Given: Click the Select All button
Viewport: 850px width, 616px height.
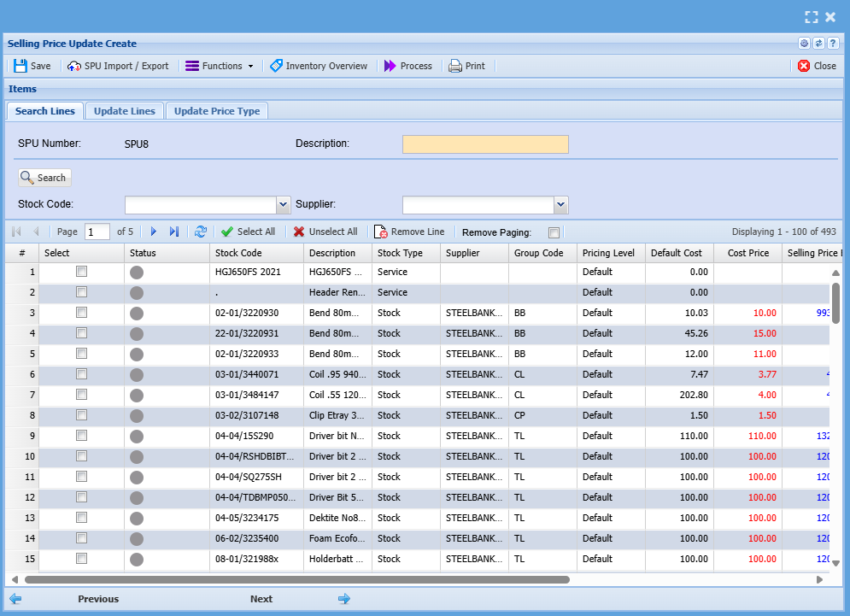Looking at the screenshot, I should (x=248, y=232).
